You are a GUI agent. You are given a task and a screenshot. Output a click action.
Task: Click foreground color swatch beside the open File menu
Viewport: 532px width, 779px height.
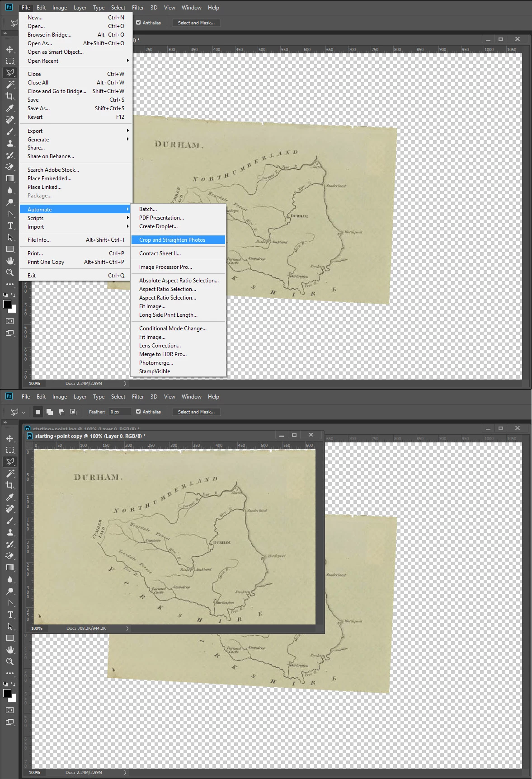pos(7,304)
